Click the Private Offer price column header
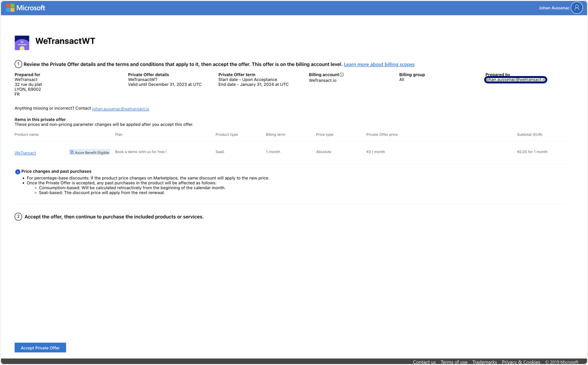588x365 pixels. (x=382, y=134)
